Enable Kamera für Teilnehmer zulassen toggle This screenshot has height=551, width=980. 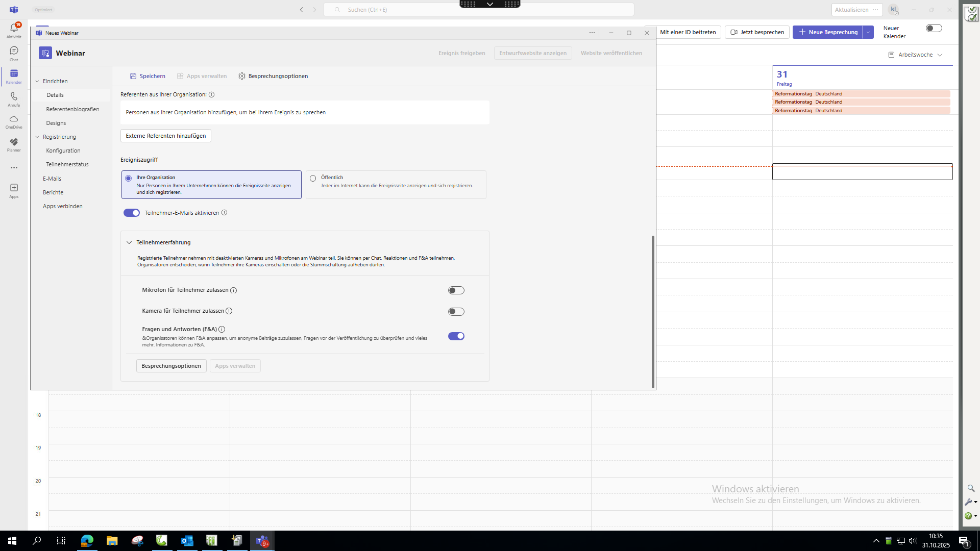(x=456, y=312)
